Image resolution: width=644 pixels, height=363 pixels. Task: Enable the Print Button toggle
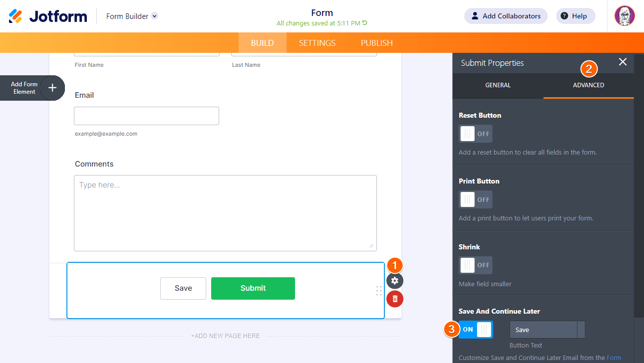click(x=476, y=199)
